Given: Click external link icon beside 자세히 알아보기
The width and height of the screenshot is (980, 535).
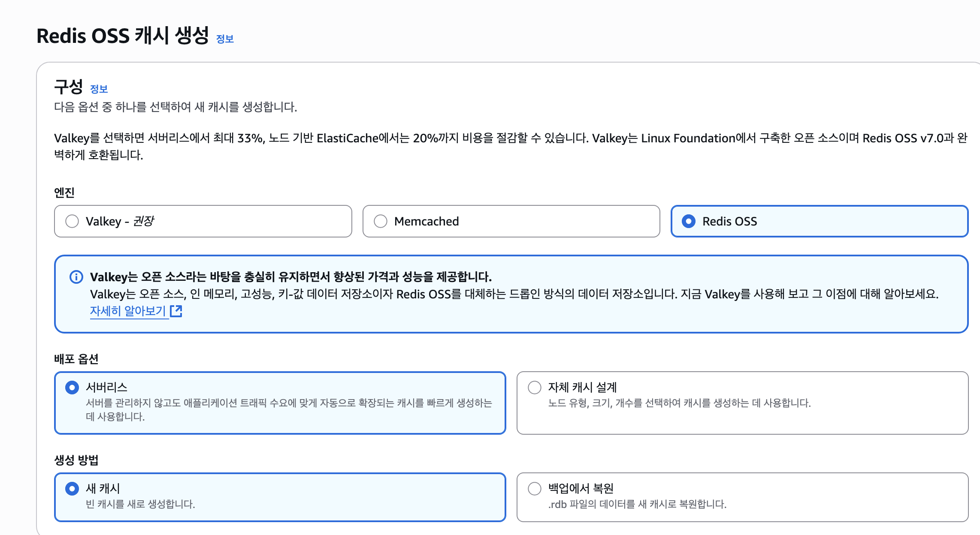Looking at the screenshot, I should click(x=176, y=311).
